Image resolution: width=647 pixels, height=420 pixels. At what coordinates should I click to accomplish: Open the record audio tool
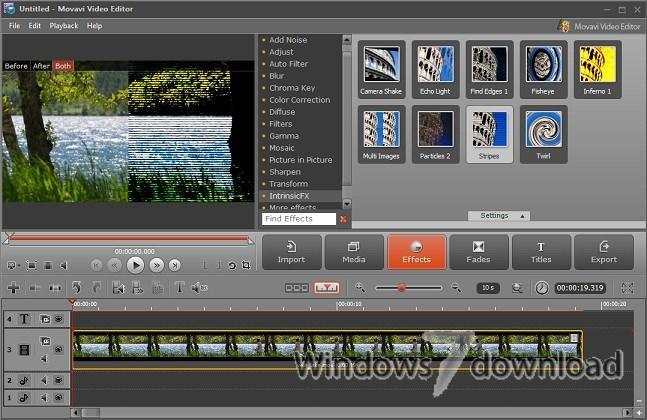tap(199, 288)
